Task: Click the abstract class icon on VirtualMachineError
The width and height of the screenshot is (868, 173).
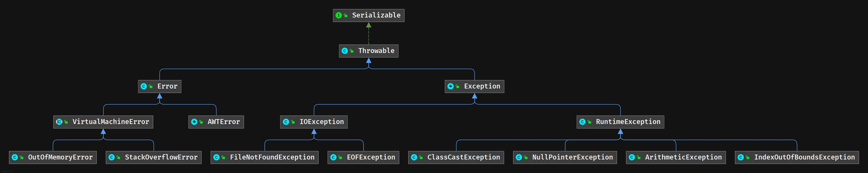Action: (x=59, y=122)
